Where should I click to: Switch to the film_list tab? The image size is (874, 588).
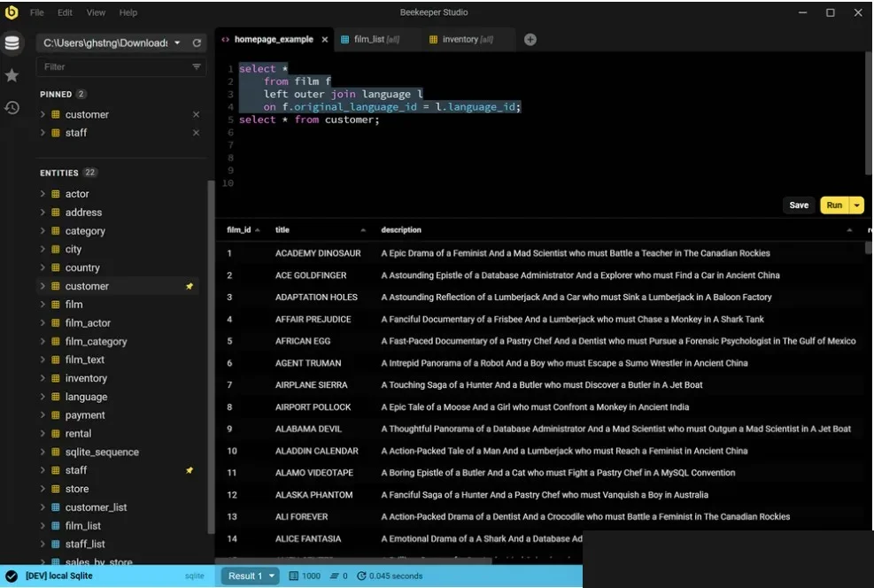[376, 40]
